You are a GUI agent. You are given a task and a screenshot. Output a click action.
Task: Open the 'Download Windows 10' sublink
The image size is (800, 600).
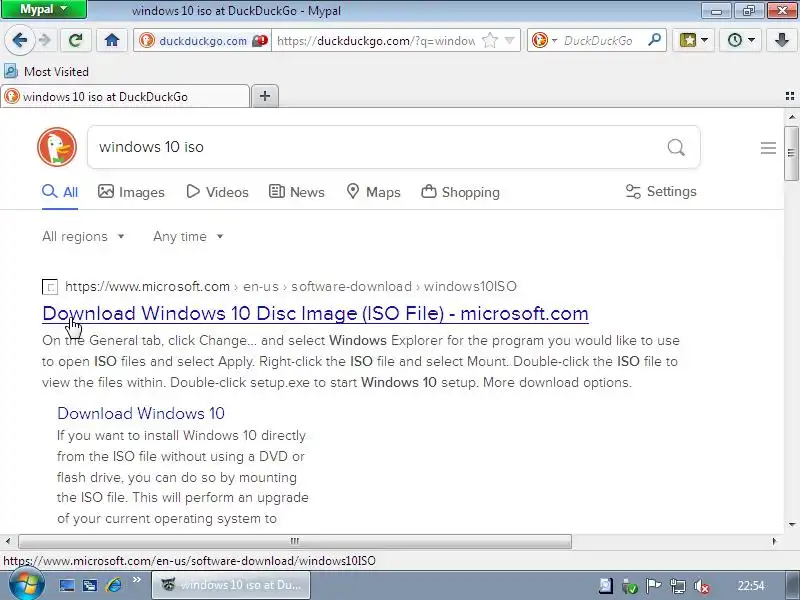coord(141,413)
